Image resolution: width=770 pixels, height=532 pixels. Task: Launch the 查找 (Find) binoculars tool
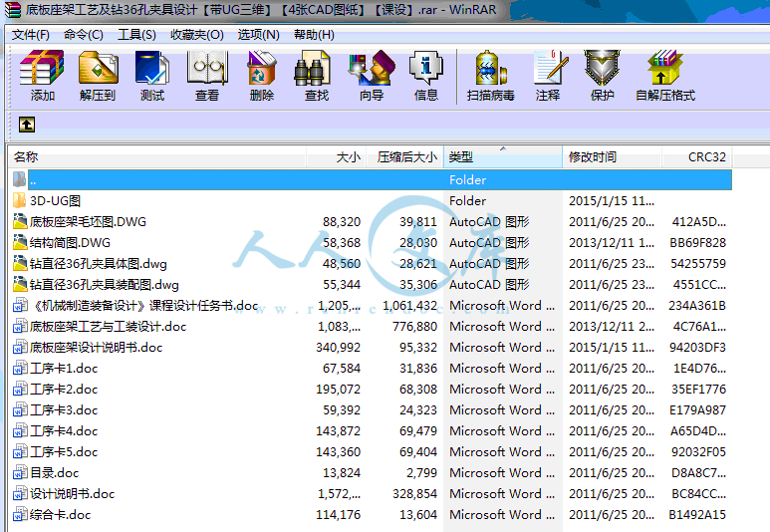tap(317, 76)
